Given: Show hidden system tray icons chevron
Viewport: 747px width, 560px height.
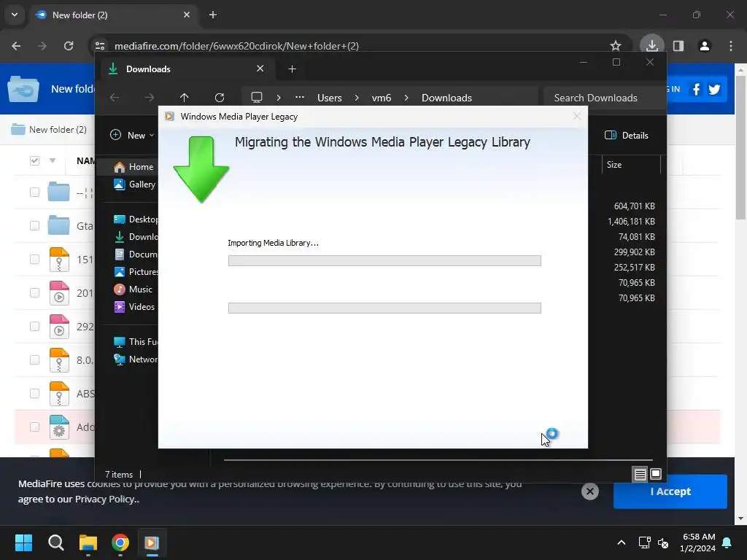Looking at the screenshot, I should tap(622, 542).
